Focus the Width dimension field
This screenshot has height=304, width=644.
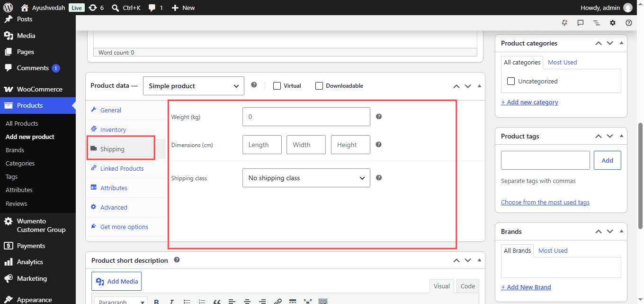pos(306,145)
